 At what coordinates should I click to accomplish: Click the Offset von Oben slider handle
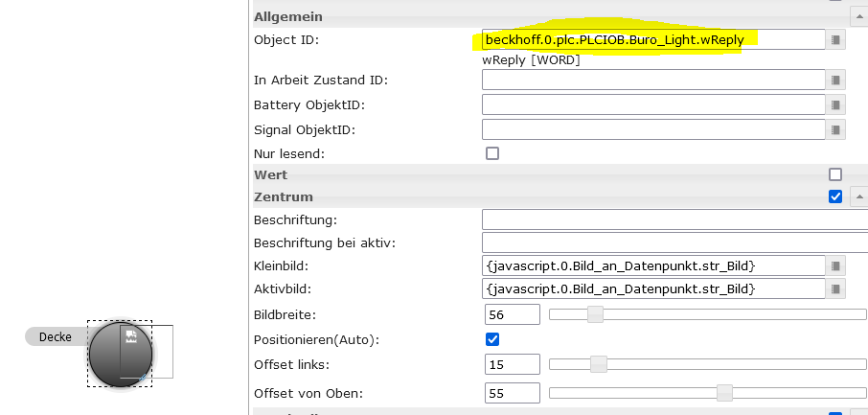[725, 393]
